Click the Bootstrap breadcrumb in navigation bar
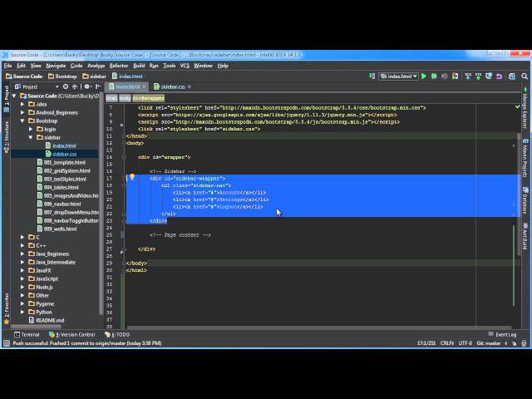The height and width of the screenshot is (399, 532). 63,76
